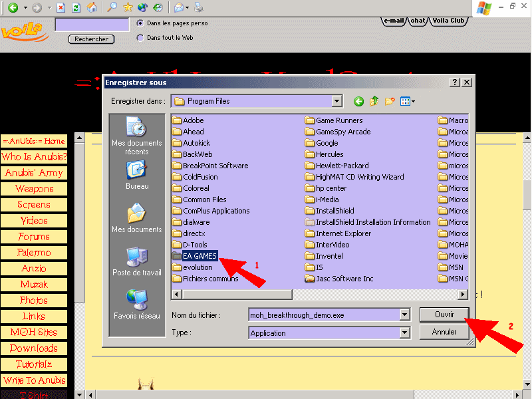Click the Print icon in browser toolbar
This screenshot has height=399, width=532.
click(199, 7)
